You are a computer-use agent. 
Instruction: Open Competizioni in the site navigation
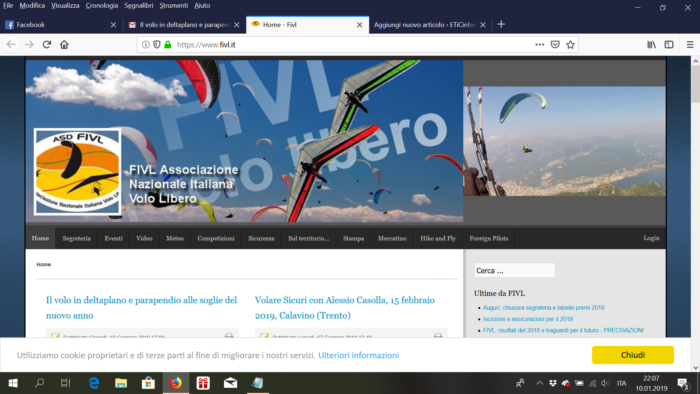[x=216, y=238]
